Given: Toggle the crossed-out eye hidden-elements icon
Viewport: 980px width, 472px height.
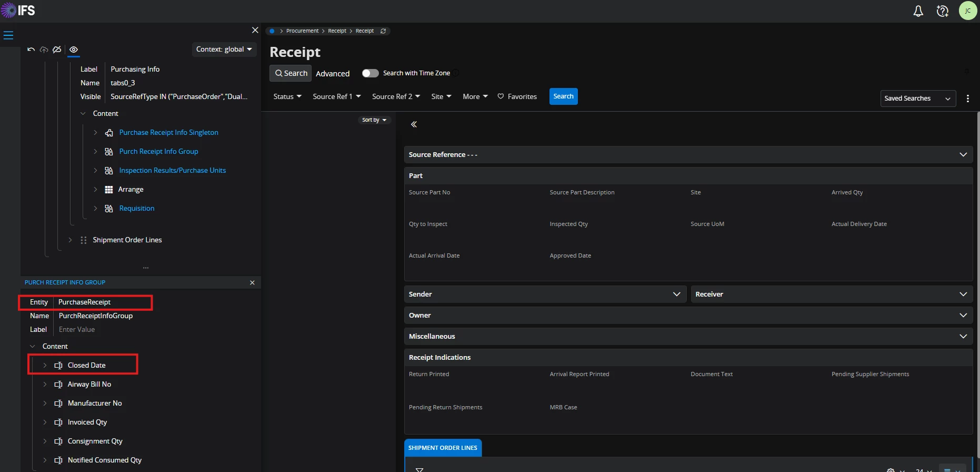Looking at the screenshot, I should 57,50.
